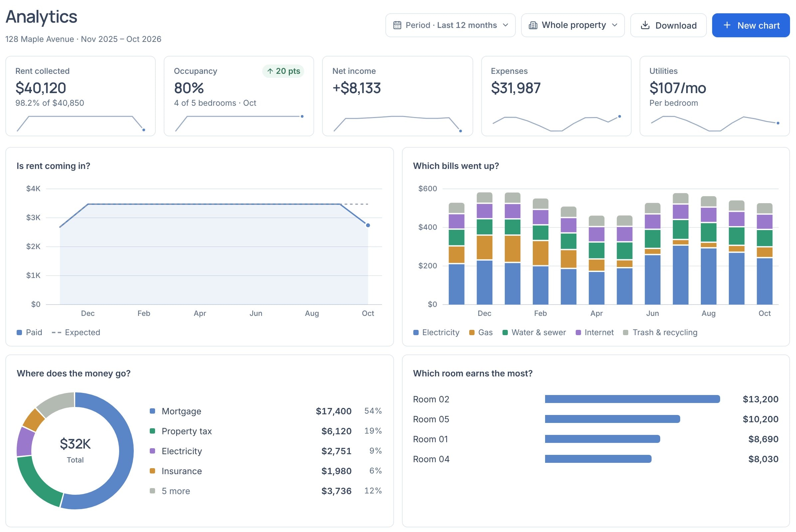Click the Aug stacked bar in bills chart
Image resolution: width=796 pixels, height=532 pixels.
click(708, 250)
